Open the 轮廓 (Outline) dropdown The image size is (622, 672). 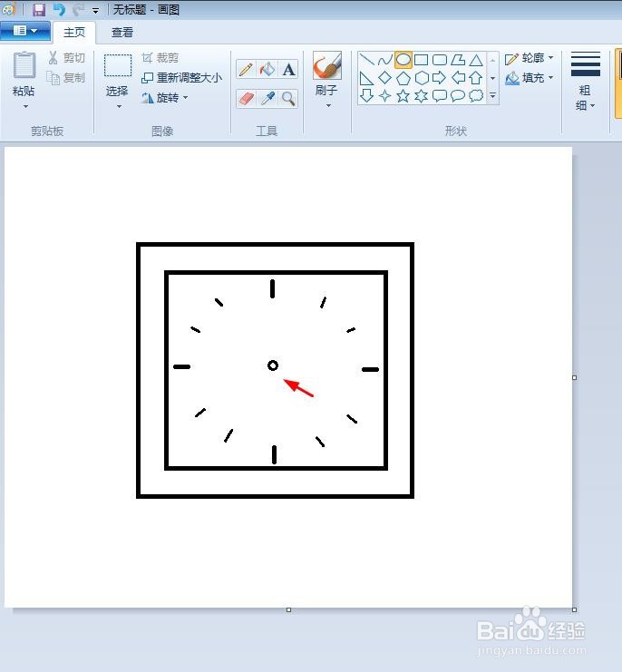[529, 58]
